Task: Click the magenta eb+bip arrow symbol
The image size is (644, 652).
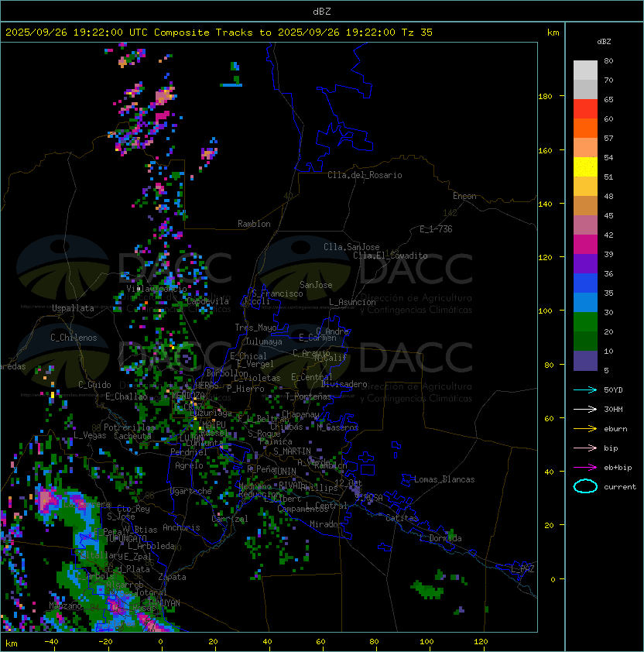Action: (585, 468)
